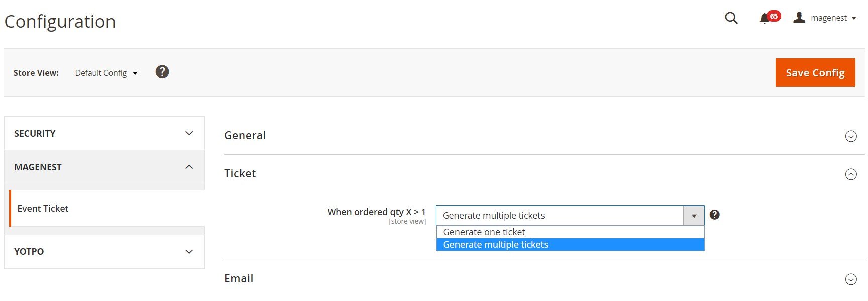The width and height of the screenshot is (868, 301).
Task: Open the Default Config store view dropdown
Action: click(106, 73)
